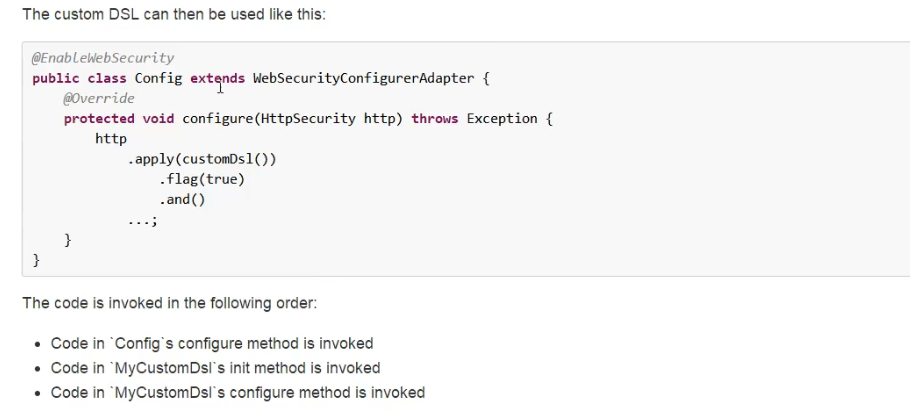Screen dimensions: 910x413
Task: Click the "extends" keyword in code
Action: click(x=217, y=78)
